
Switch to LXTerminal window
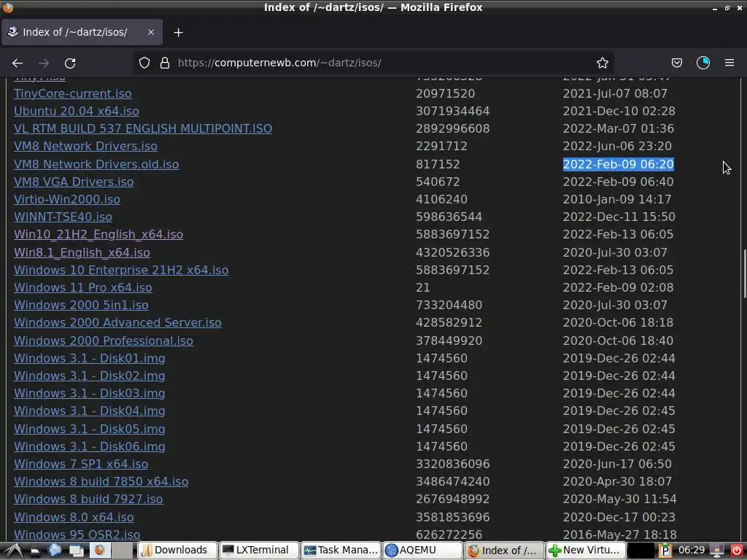coord(259,550)
